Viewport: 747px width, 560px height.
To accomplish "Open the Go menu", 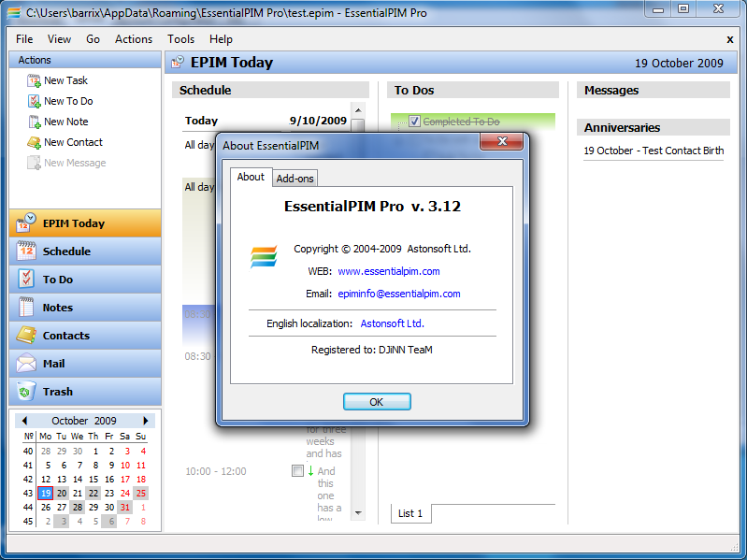I will point(93,39).
